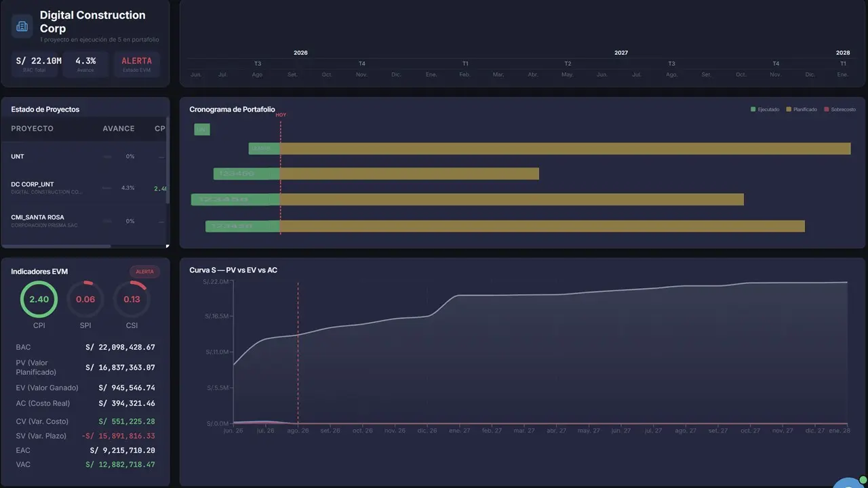The height and width of the screenshot is (488, 868).
Task: Click the SPI 0.06 gauge ring
Action: 85,299
